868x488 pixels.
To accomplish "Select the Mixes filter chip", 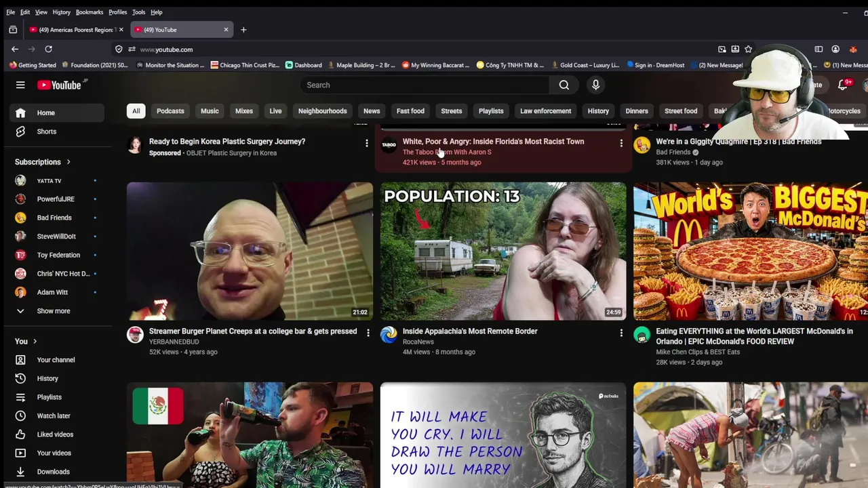I will [244, 111].
